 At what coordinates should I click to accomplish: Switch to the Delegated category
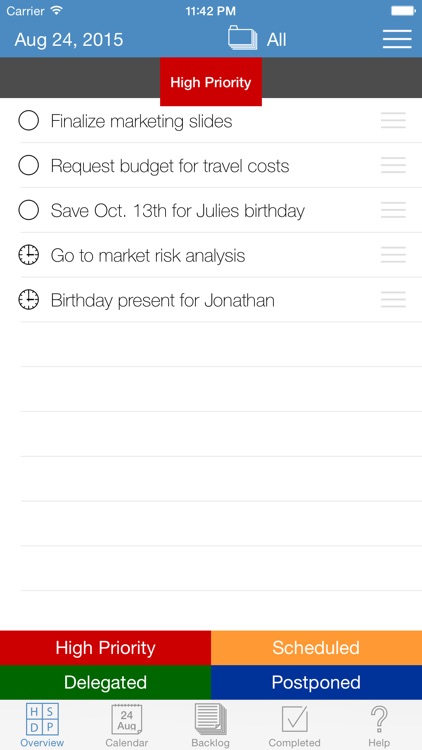click(105, 683)
